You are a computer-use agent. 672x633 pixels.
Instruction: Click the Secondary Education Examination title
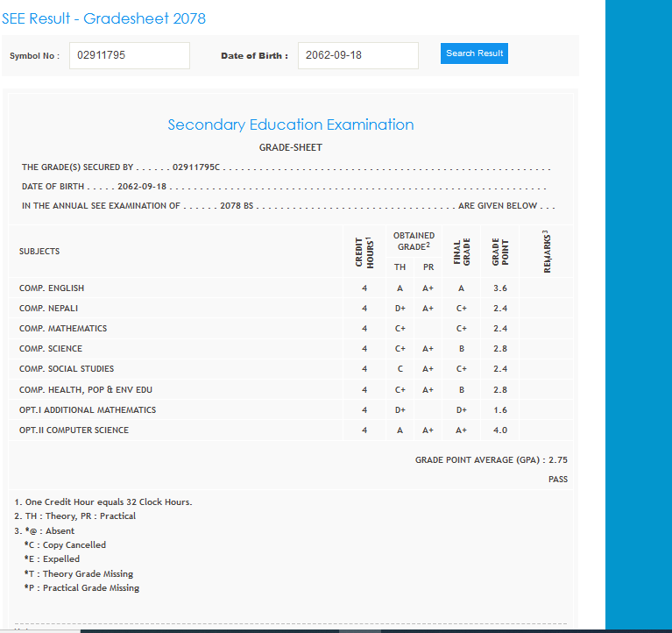tap(291, 124)
